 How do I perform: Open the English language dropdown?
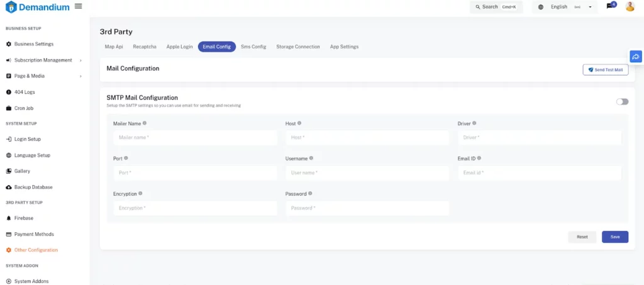tap(565, 7)
